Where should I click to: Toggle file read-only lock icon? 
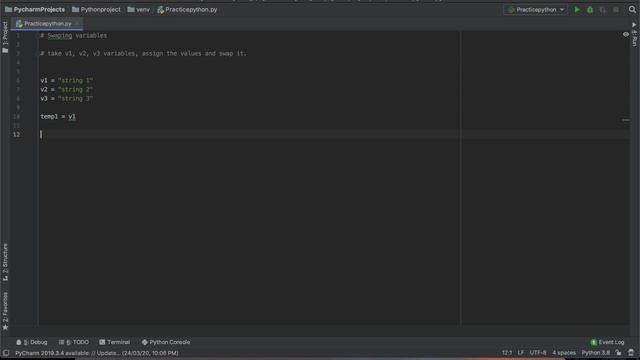click(x=618, y=353)
